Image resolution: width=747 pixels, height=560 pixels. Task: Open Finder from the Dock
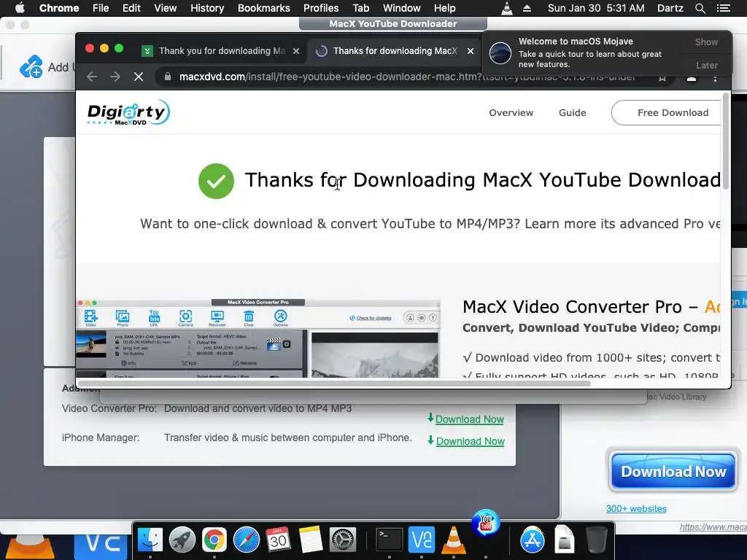pos(150,540)
